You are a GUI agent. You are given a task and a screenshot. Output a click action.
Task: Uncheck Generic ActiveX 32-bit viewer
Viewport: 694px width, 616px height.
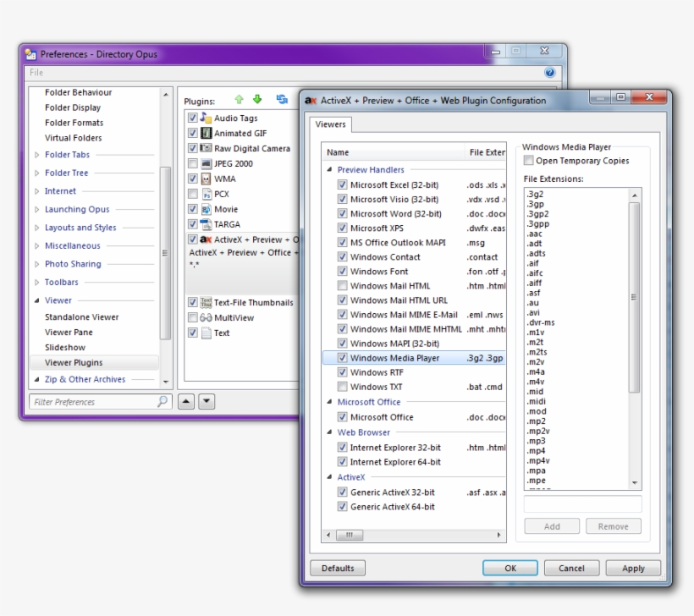(x=342, y=492)
